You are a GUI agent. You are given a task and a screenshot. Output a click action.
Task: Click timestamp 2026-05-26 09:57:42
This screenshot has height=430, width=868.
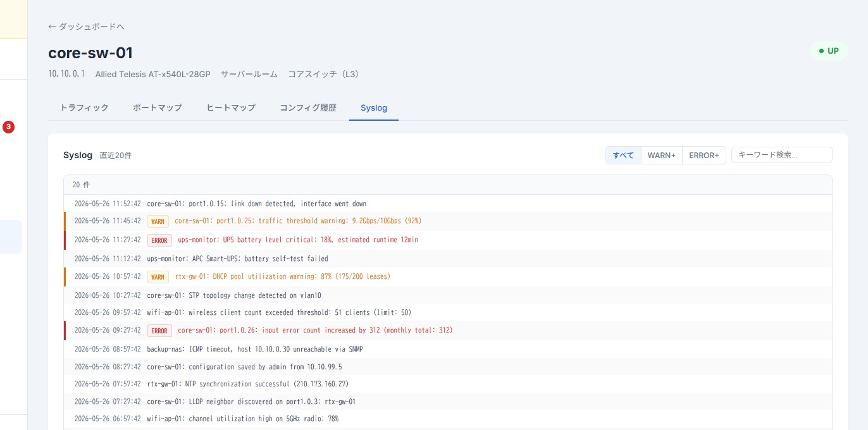coord(108,312)
